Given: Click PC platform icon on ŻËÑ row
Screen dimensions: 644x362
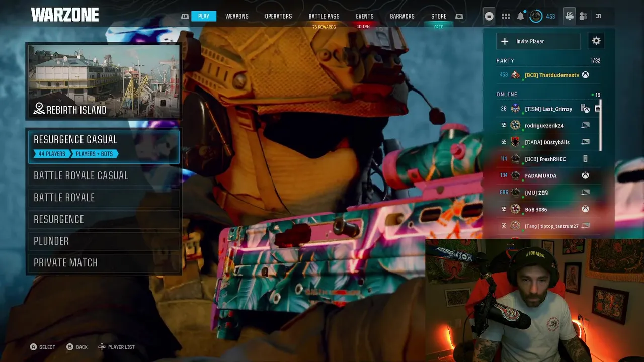Looking at the screenshot, I should coord(585,192).
